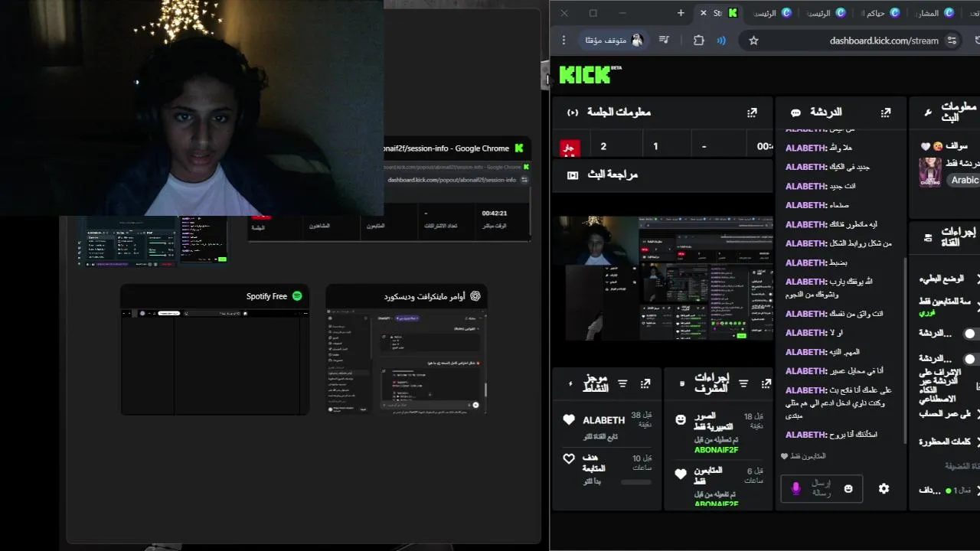Click the follow goal progress bar

635,482
